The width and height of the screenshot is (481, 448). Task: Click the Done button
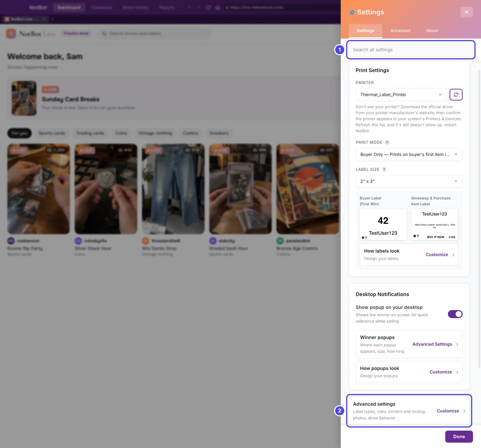click(459, 437)
